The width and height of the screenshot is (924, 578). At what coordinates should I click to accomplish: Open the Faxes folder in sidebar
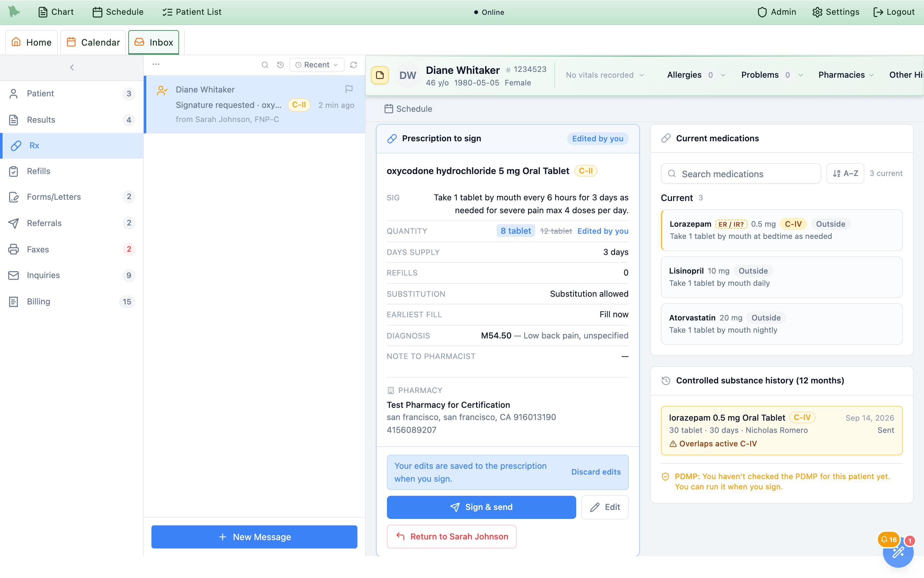(72, 249)
